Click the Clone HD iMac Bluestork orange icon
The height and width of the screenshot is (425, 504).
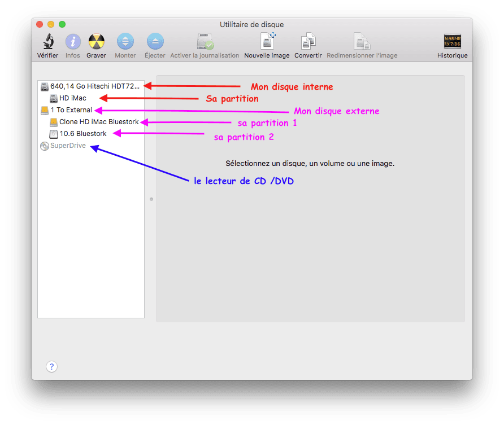tap(53, 122)
